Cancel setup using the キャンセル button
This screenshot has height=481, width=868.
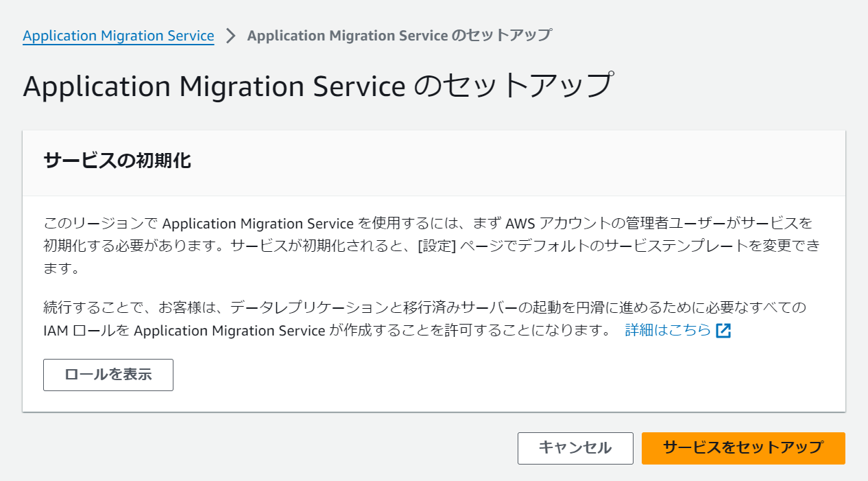pos(575,448)
